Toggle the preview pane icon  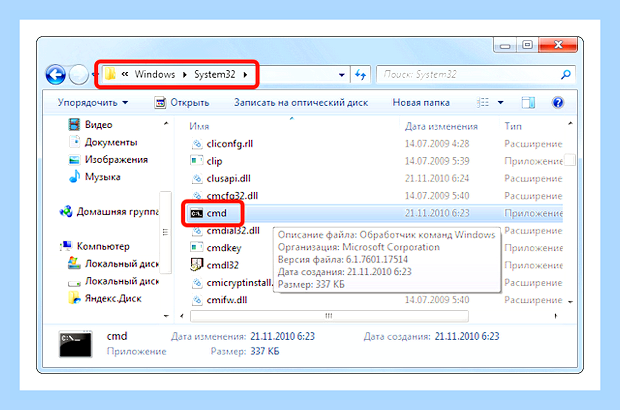point(528,103)
